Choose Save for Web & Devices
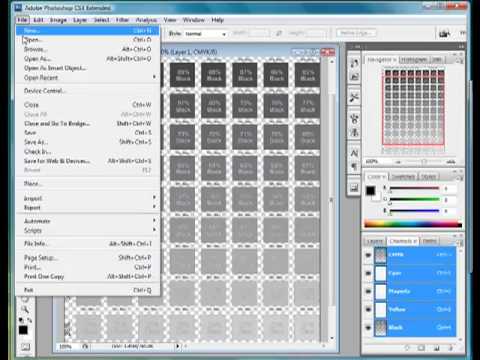 (88, 161)
